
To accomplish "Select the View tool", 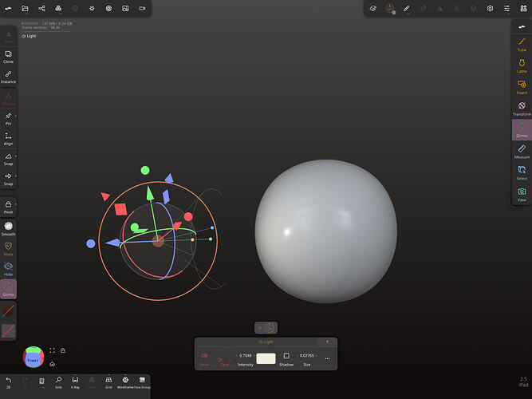I will tap(522, 195).
